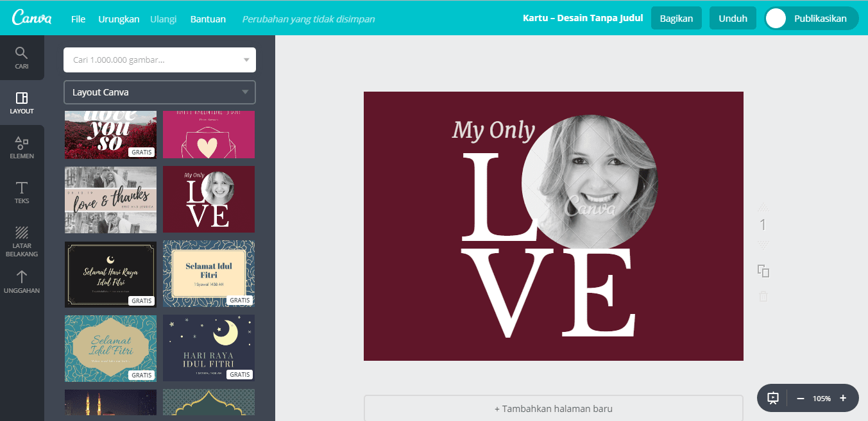Zoom in with the plus button
The height and width of the screenshot is (421, 868).
pos(843,398)
